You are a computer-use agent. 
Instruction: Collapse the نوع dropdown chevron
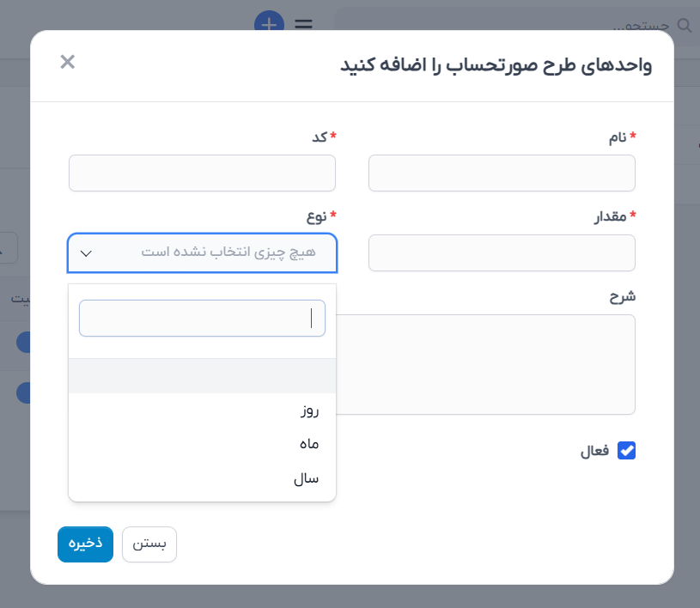pyautogui.click(x=86, y=253)
